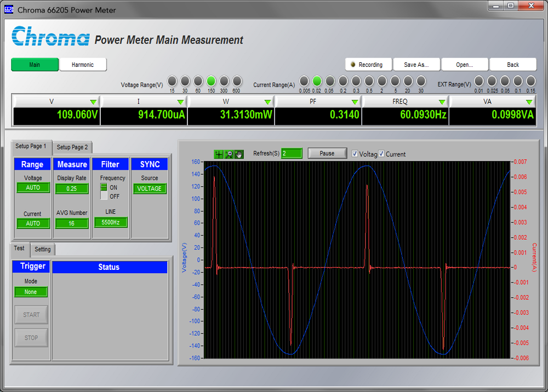Select 0.3 A current range LED
548x392 pixels.
click(x=356, y=81)
